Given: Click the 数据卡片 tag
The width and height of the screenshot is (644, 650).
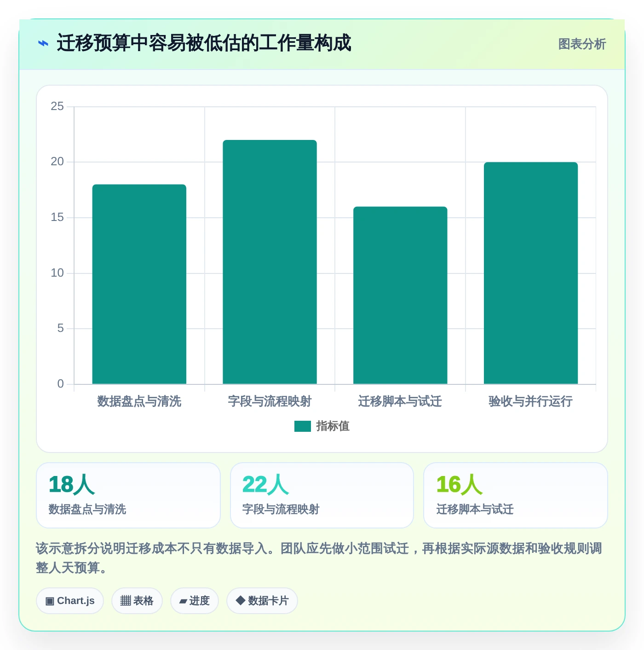Looking at the screenshot, I should [262, 601].
